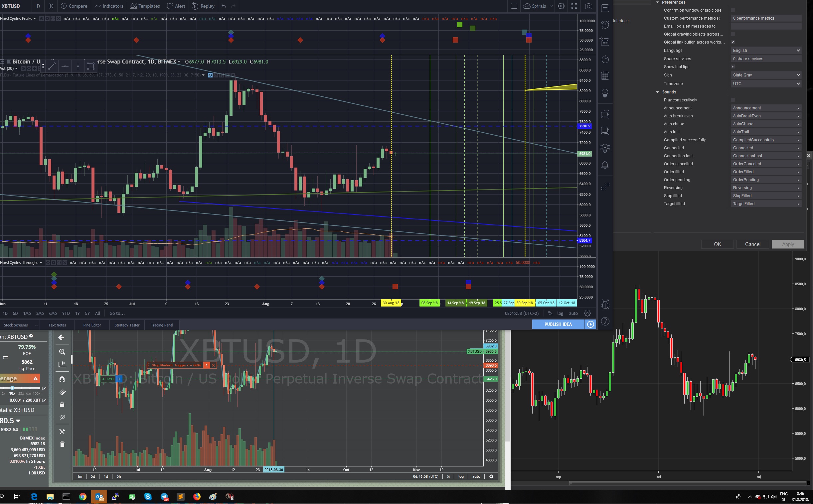Start bar Replay mode
The image size is (813, 504).
[x=203, y=6]
